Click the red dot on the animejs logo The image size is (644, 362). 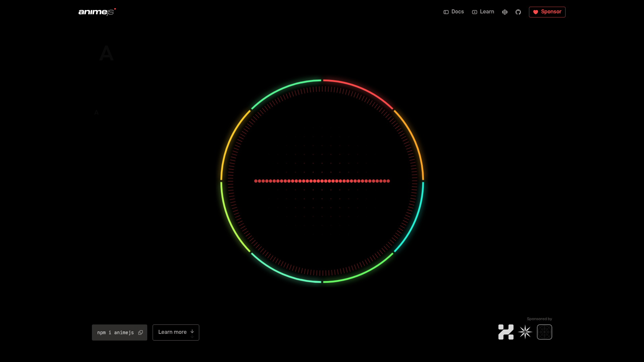(115, 8)
